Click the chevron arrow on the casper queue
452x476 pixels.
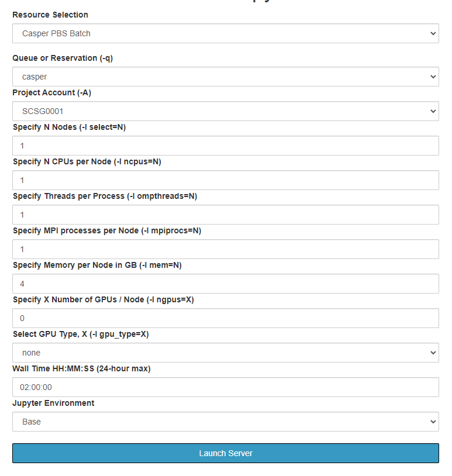433,77
